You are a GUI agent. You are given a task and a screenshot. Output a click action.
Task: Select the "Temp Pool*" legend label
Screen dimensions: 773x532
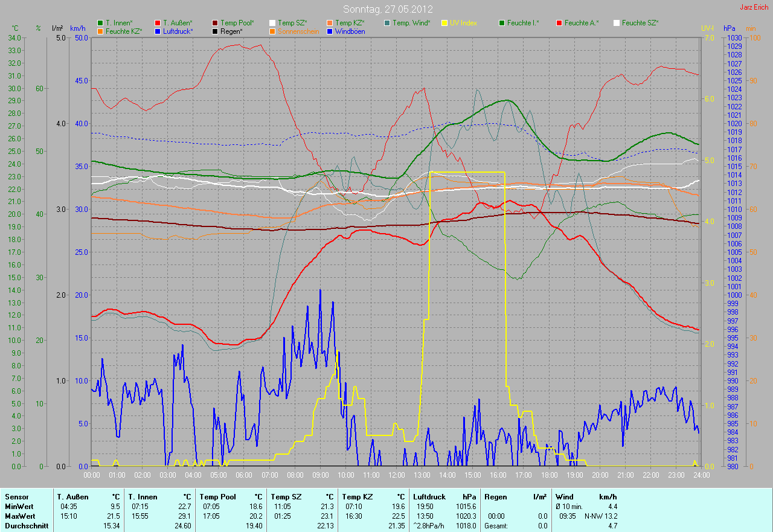[237, 23]
